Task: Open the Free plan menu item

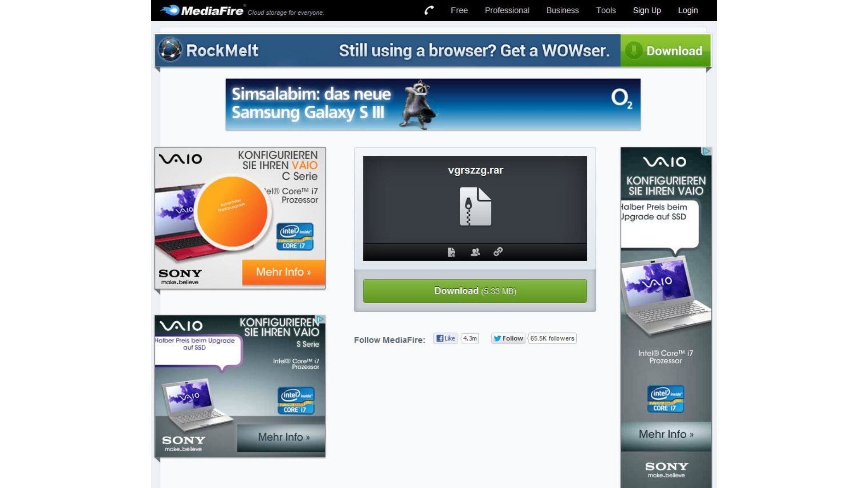Action: coord(459,10)
